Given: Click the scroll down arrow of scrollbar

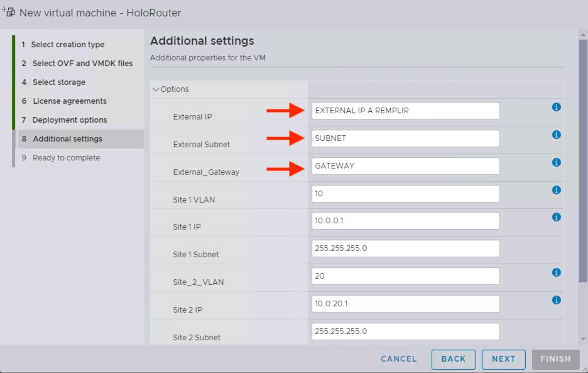Looking at the screenshot, I should [582, 338].
